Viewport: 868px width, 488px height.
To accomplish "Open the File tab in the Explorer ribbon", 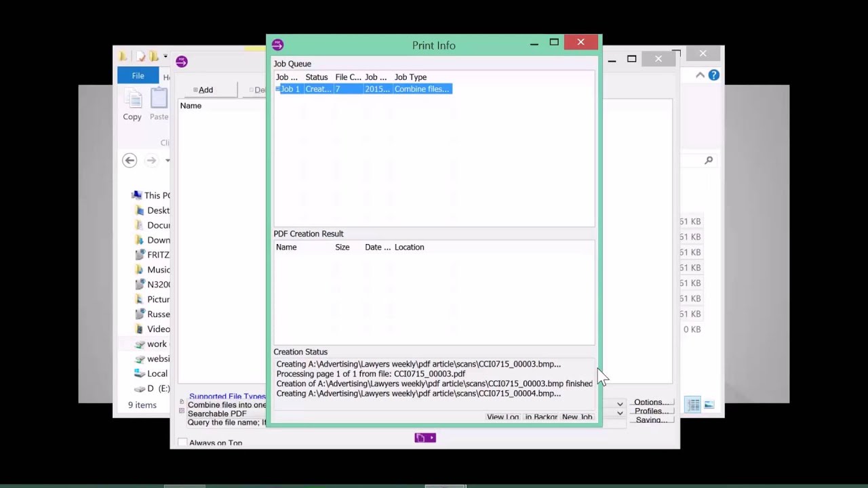I will (138, 76).
